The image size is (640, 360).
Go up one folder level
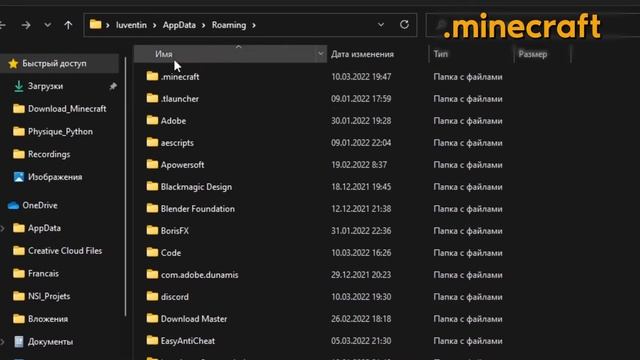click(68, 25)
